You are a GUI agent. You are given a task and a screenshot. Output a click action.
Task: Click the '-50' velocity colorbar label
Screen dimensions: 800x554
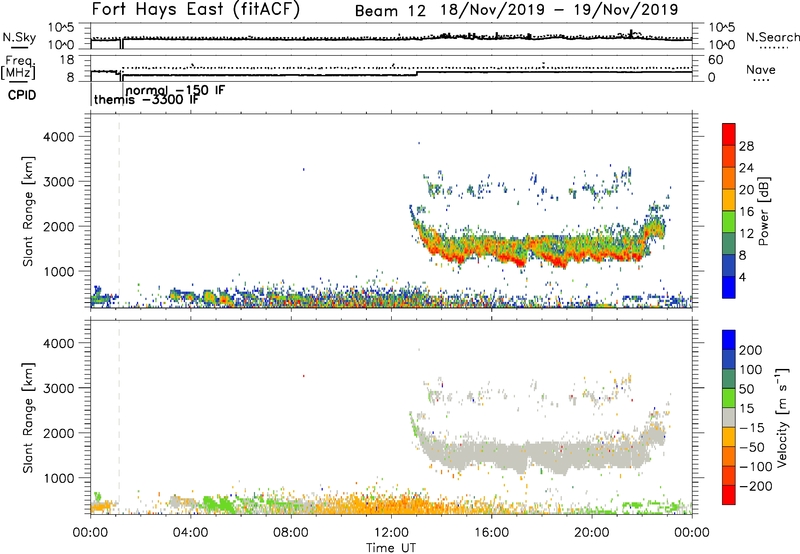[752, 447]
